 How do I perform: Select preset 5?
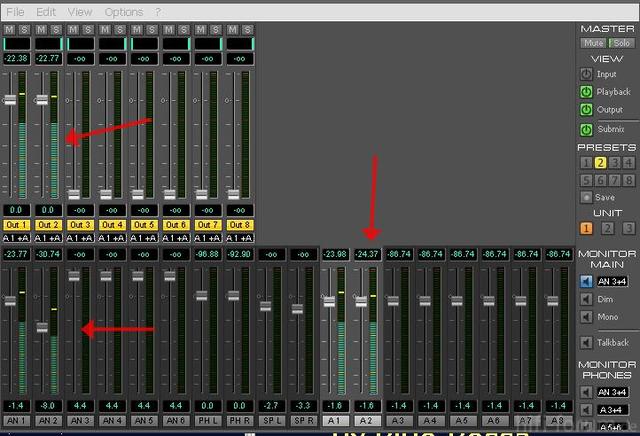click(586, 180)
